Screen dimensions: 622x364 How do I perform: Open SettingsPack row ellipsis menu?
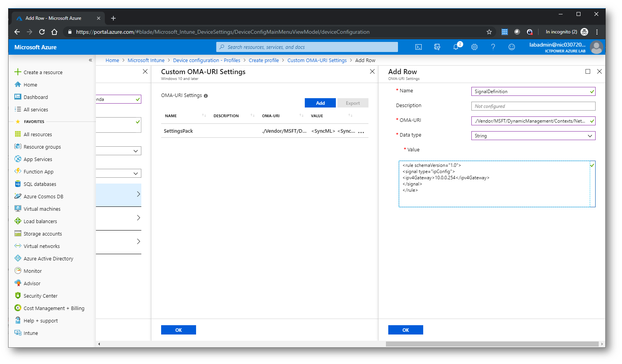[361, 132]
